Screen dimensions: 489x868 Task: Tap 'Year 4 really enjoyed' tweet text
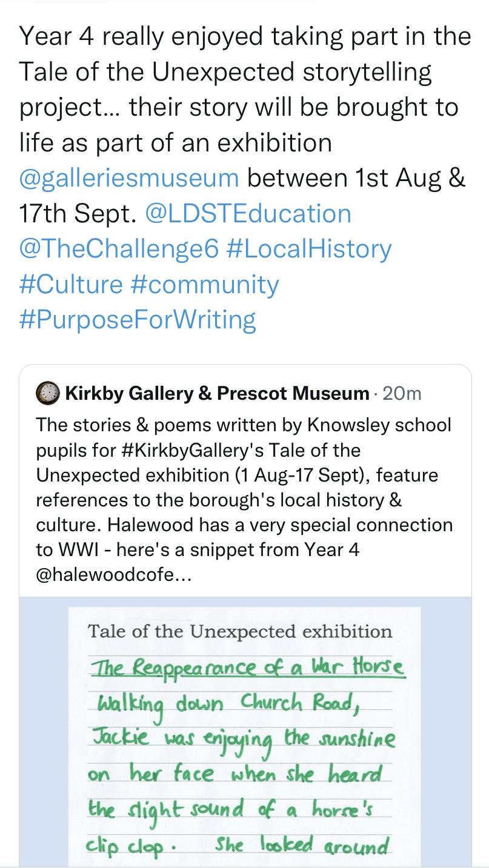(x=121, y=37)
